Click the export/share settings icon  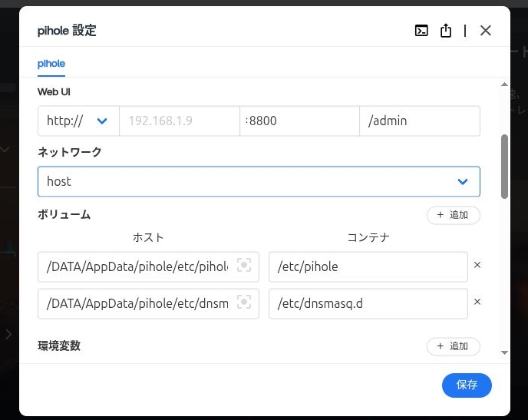[445, 30]
